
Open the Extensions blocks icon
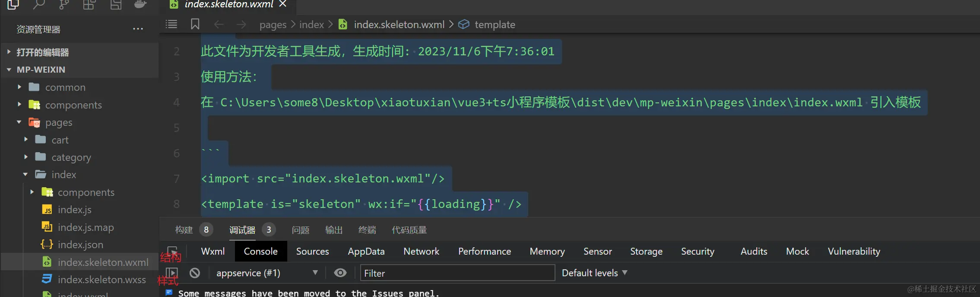click(89, 4)
